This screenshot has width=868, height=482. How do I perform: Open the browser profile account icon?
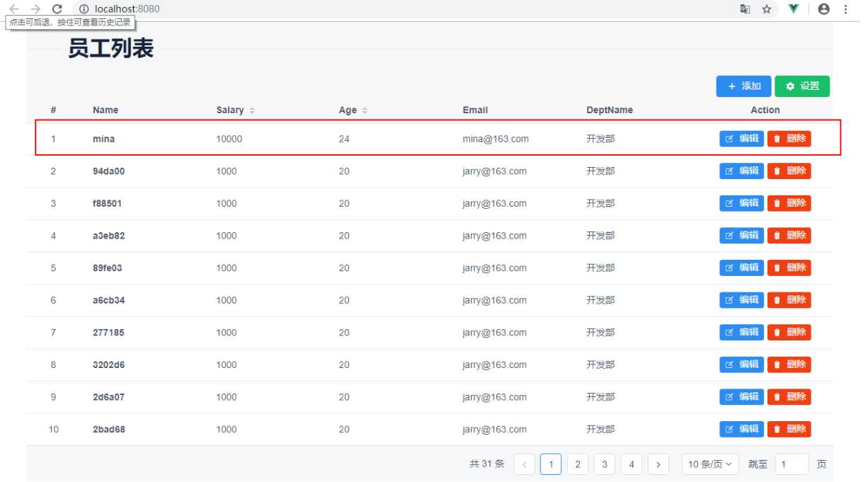(823, 9)
